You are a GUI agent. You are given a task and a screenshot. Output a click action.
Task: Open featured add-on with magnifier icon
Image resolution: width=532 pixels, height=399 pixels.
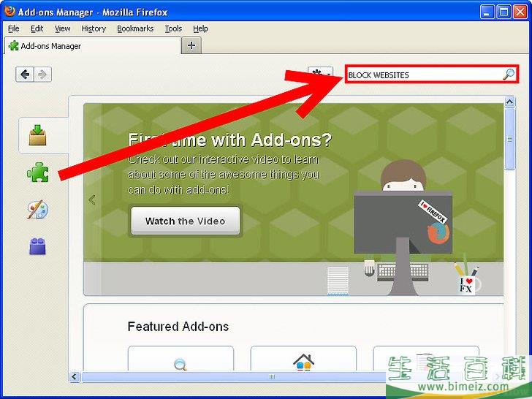coord(180,358)
